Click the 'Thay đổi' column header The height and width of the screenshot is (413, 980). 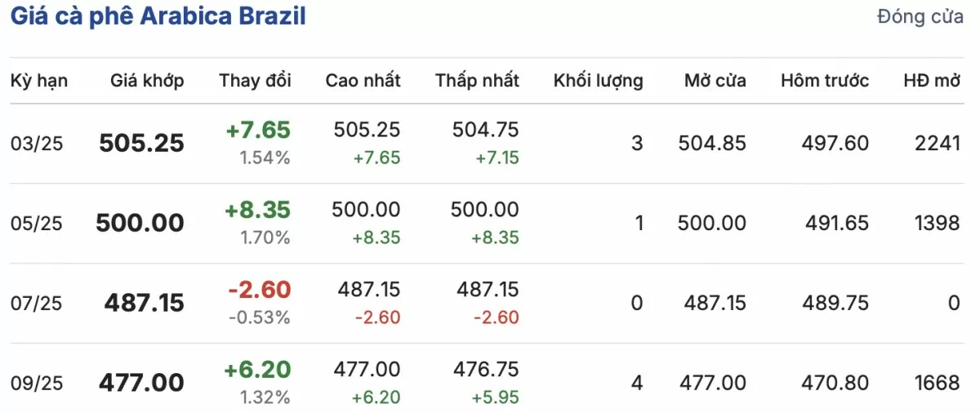(255, 81)
